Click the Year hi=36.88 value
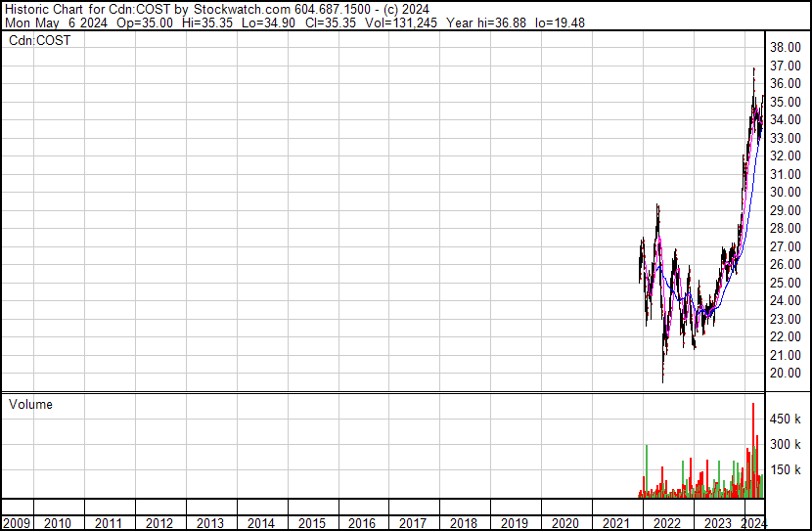This screenshot has width=812, height=531. pos(486,22)
